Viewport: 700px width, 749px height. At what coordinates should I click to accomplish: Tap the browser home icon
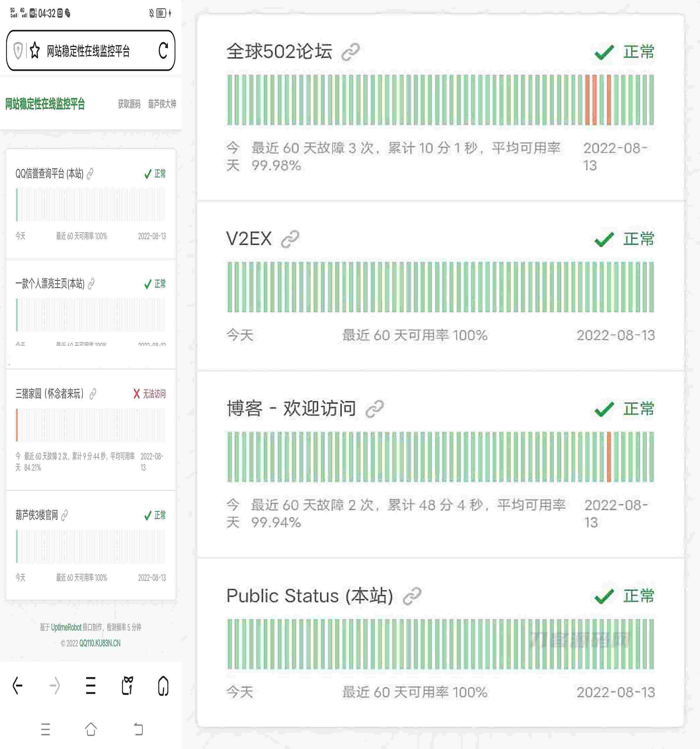click(163, 685)
